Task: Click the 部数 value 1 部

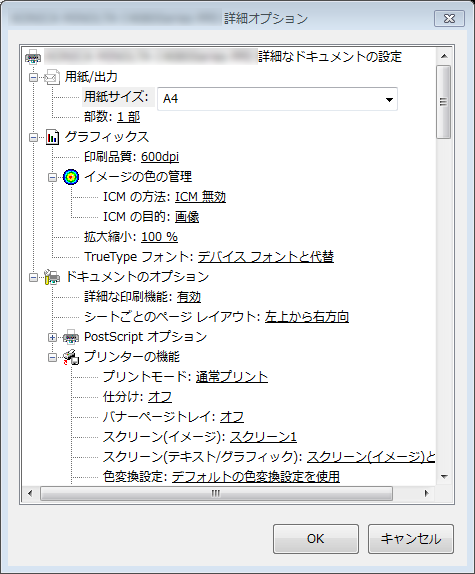Action: (x=128, y=117)
